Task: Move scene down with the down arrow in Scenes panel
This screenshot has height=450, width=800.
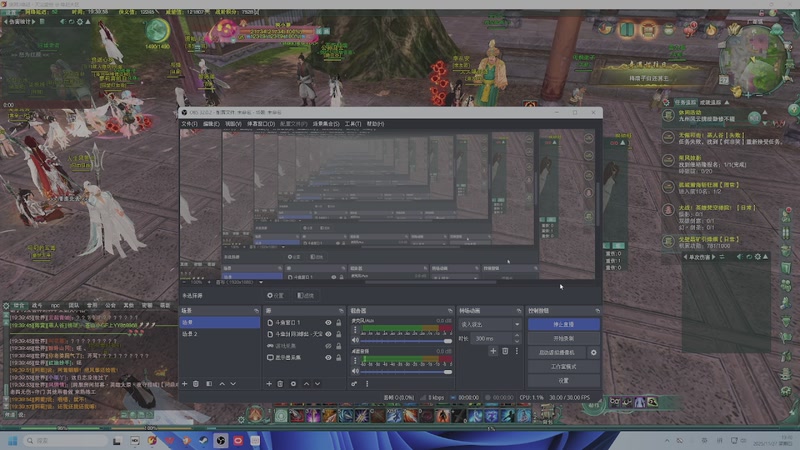Action: coord(233,384)
